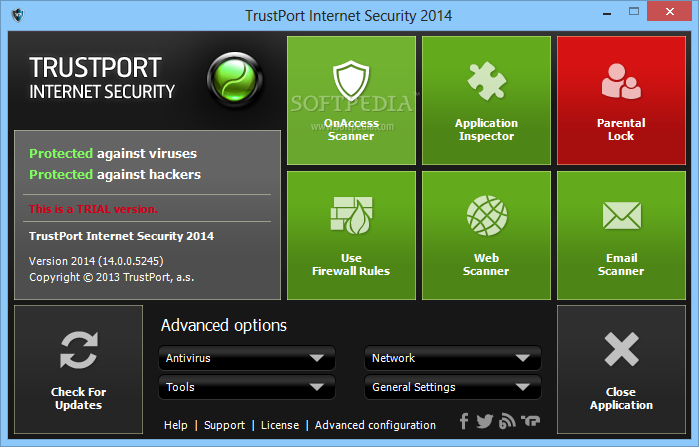Open TrustPort Twitter page icon
This screenshot has height=447, width=699.
tap(484, 421)
